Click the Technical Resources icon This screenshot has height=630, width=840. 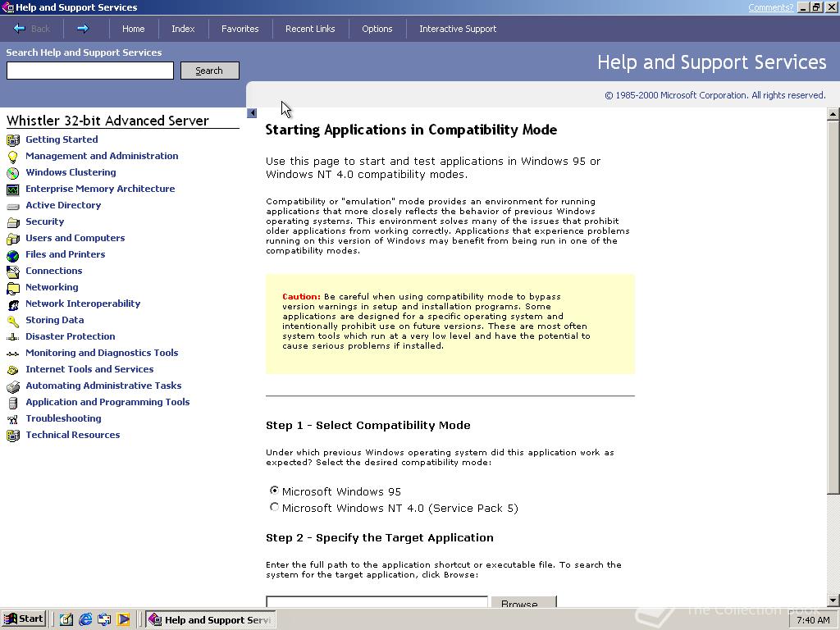[x=13, y=436]
